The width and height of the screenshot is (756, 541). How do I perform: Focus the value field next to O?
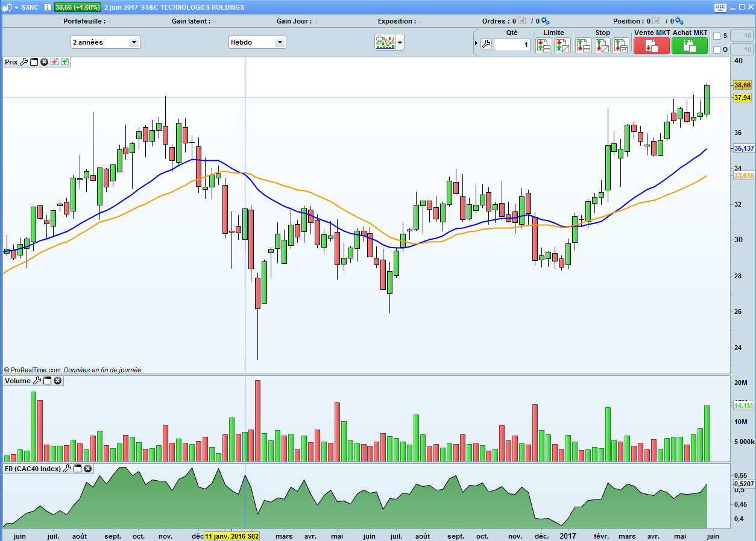click(742, 50)
